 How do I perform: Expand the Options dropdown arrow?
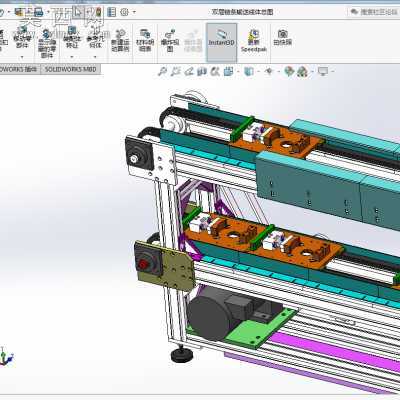point(134,13)
